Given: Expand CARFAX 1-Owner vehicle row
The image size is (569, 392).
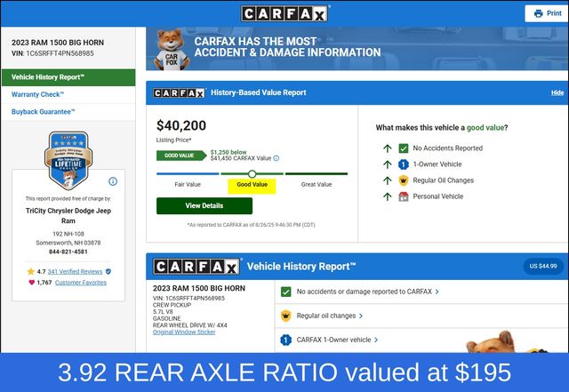Looking at the screenshot, I should tap(421, 340).
